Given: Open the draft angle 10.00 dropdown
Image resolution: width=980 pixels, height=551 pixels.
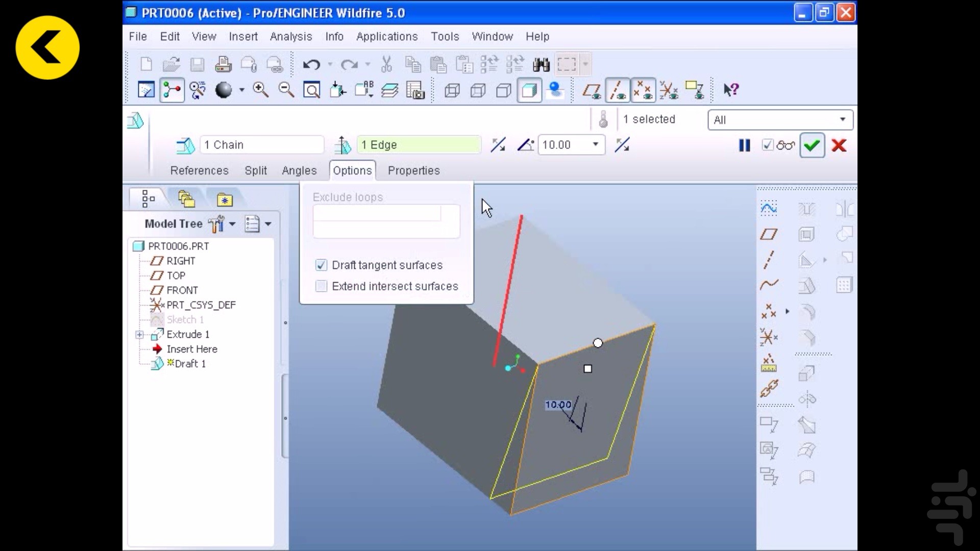Looking at the screenshot, I should pyautogui.click(x=595, y=145).
